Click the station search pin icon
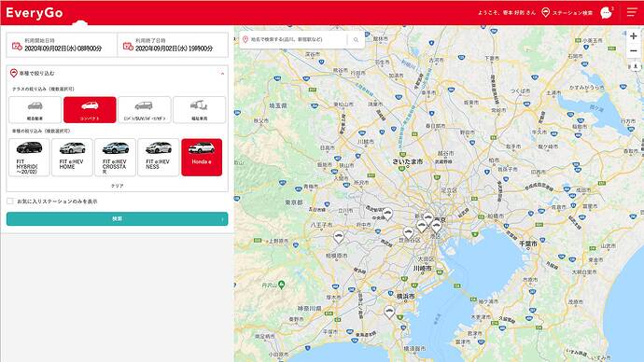This screenshot has height=362, width=644. tap(545, 12)
